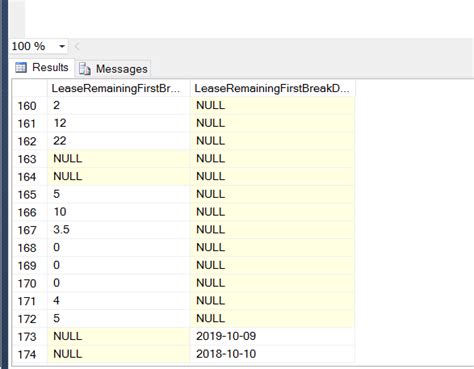This screenshot has height=369, width=474.
Task: Click the cell with value 5 in row 165
Action: (118, 194)
